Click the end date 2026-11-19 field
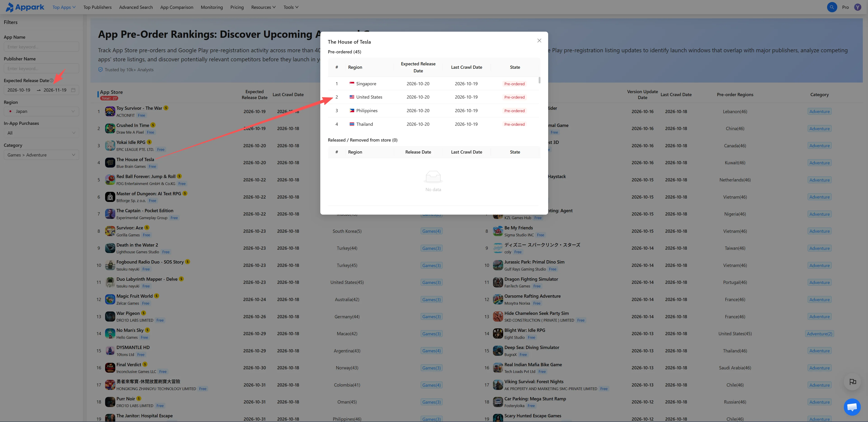Viewport: 868px width, 422px height. (x=55, y=90)
